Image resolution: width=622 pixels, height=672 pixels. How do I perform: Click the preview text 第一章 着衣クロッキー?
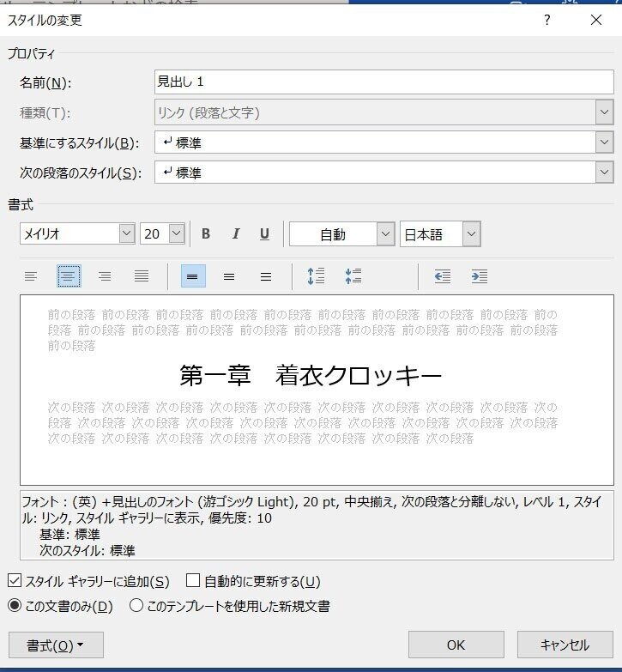click(x=311, y=375)
